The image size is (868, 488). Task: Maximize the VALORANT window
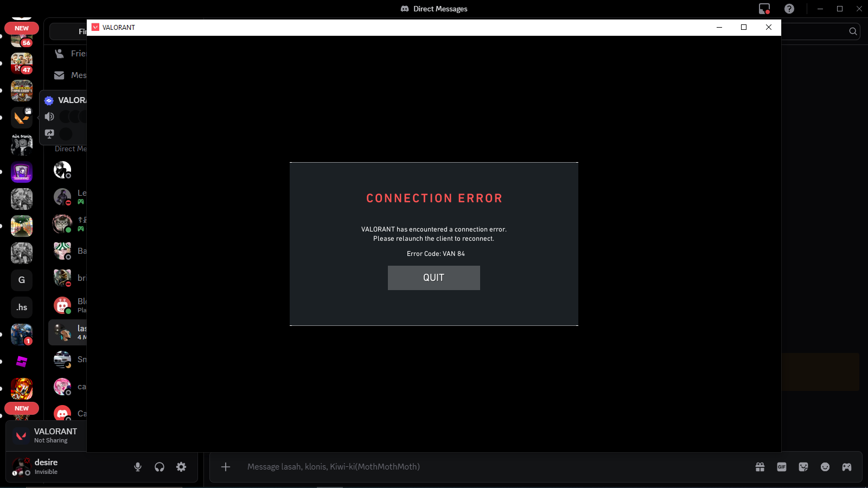point(744,27)
